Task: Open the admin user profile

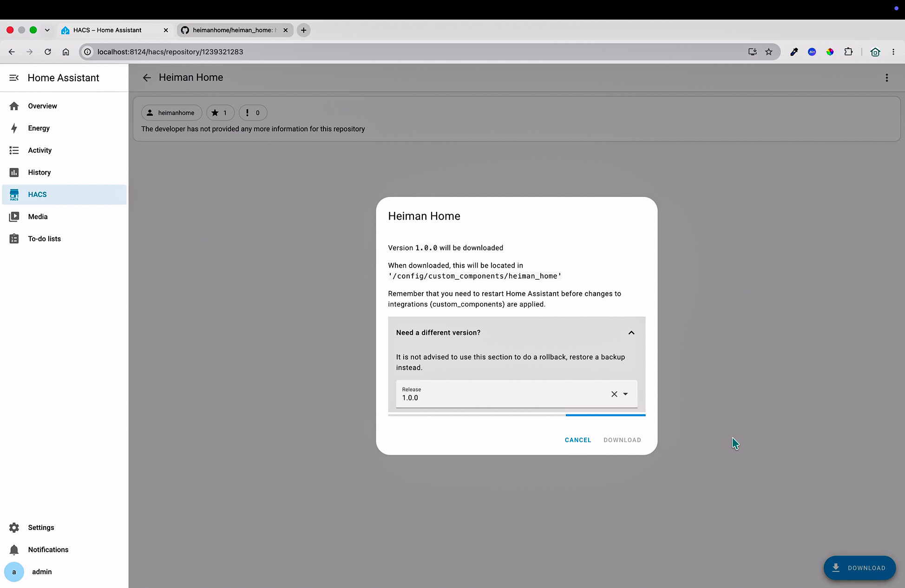Action: (64, 572)
